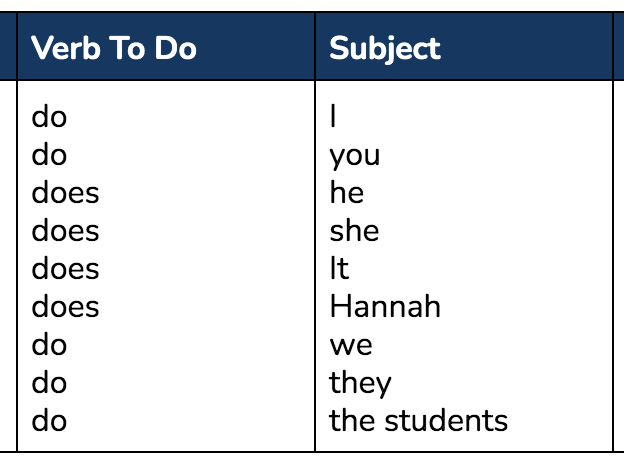
Task: Select the 'do' cell beside subject they
Action: pos(49,383)
